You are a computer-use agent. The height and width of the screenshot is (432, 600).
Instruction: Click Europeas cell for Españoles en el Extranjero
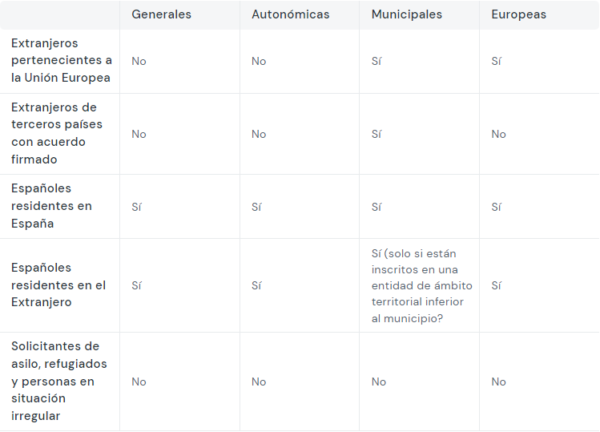tap(496, 285)
